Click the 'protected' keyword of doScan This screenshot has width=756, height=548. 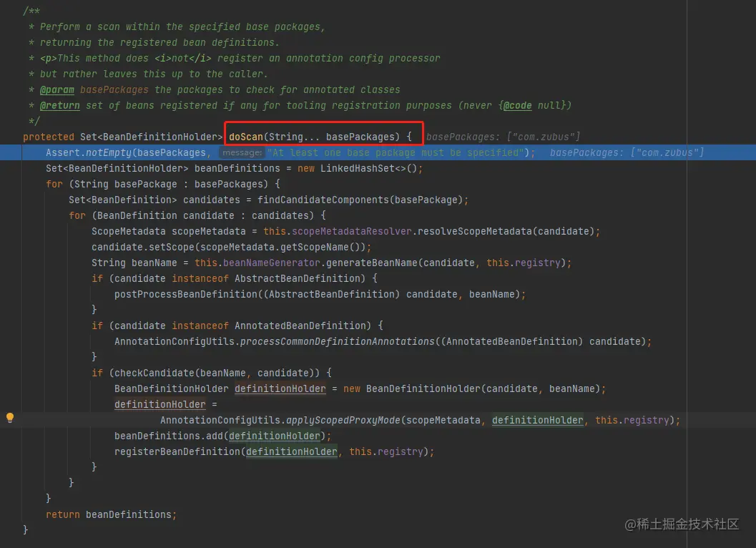point(49,137)
